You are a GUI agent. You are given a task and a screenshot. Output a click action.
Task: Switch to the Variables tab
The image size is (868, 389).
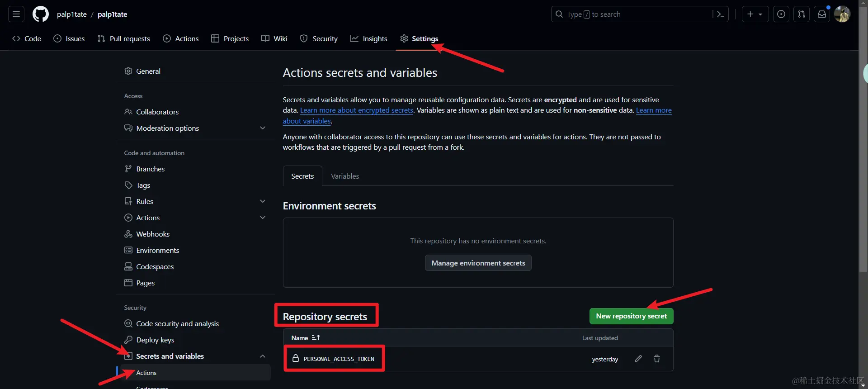(x=345, y=176)
